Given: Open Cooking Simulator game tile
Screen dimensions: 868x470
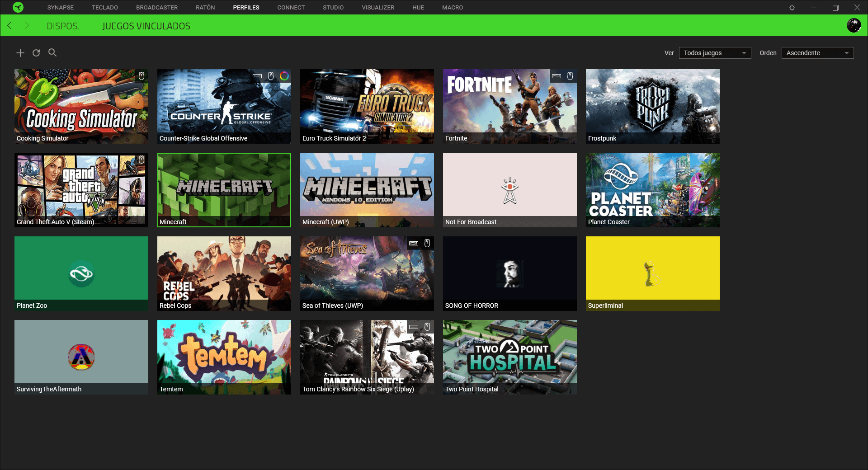Looking at the screenshot, I should [81, 106].
